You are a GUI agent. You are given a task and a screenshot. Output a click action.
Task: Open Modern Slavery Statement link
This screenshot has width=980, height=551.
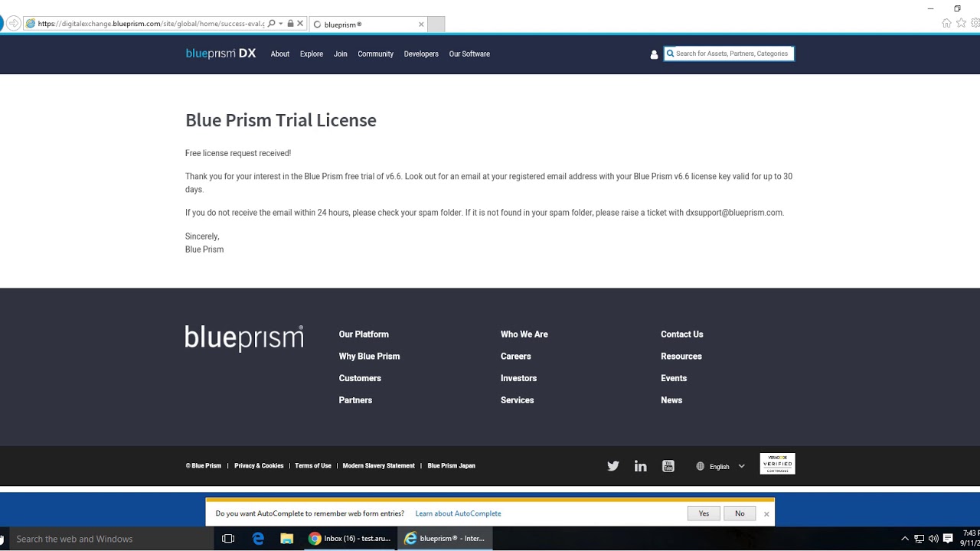[x=378, y=466]
